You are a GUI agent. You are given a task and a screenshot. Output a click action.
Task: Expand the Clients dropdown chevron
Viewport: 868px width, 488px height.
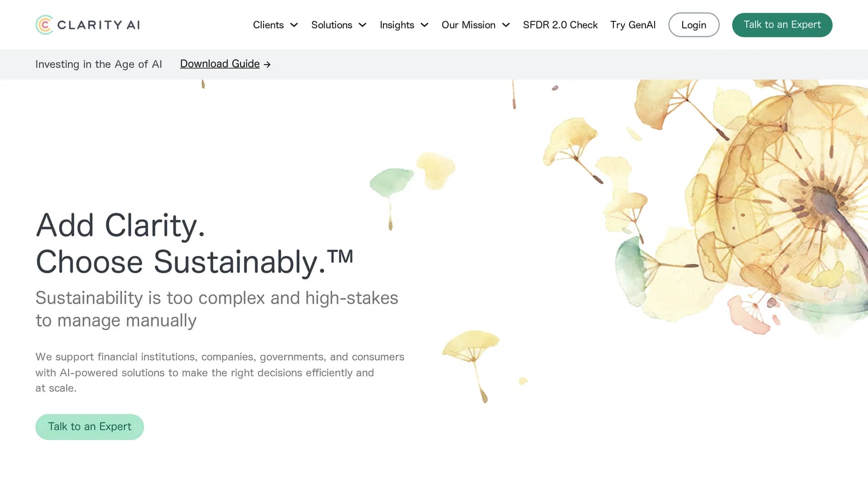point(294,25)
